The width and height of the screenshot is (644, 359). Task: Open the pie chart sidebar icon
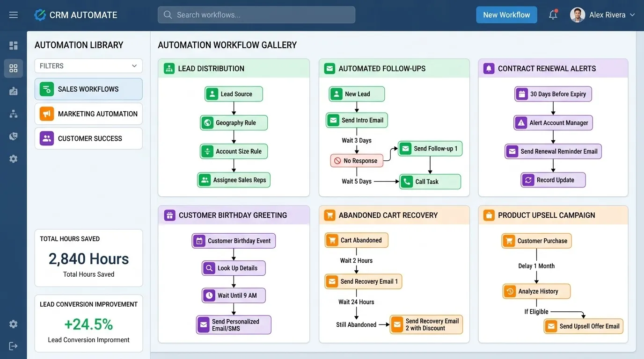[x=13, y=136]
